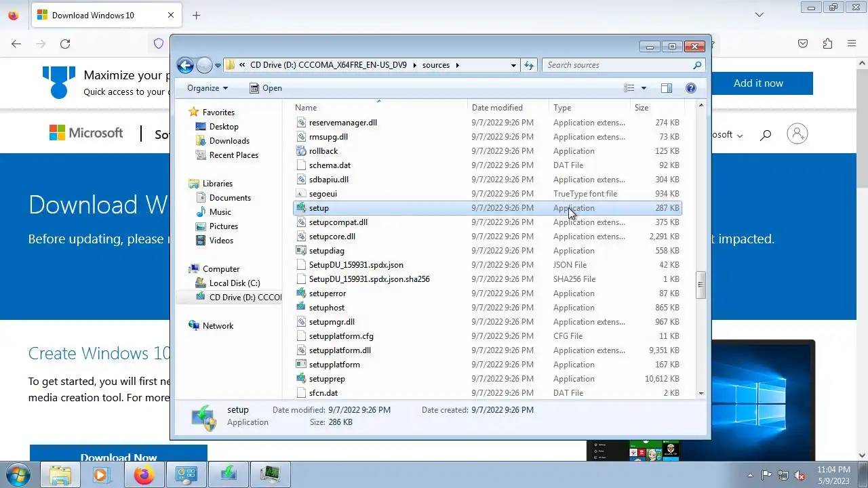Select the setupprep application icon
868x488 pixels.
point(302,379)
